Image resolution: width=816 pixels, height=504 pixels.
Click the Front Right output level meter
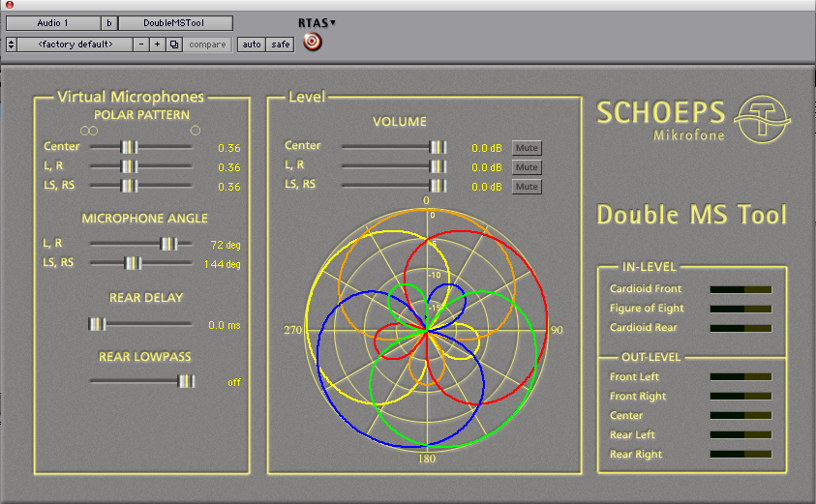click(x=740, y=396)
